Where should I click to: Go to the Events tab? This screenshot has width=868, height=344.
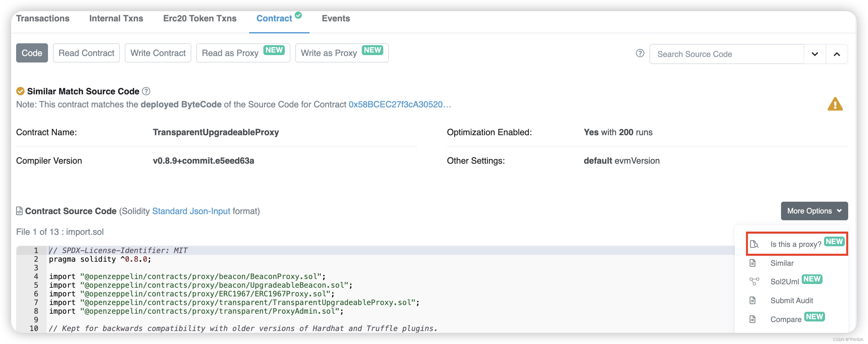[x=336, y=19]
